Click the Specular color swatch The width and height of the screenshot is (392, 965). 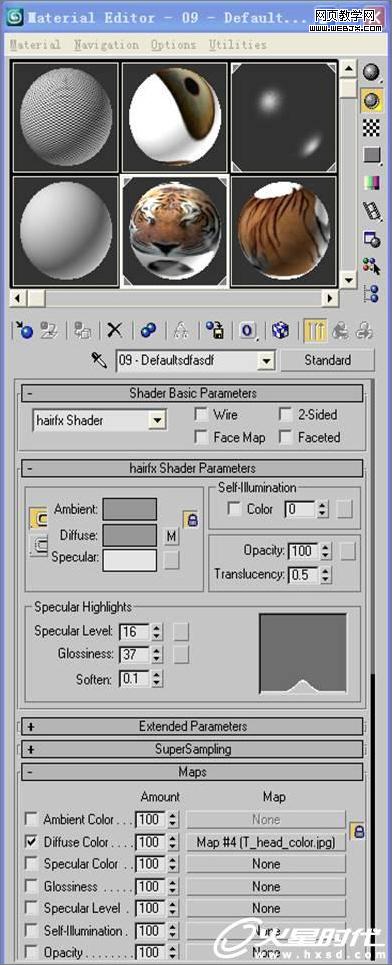coord(130,561)
